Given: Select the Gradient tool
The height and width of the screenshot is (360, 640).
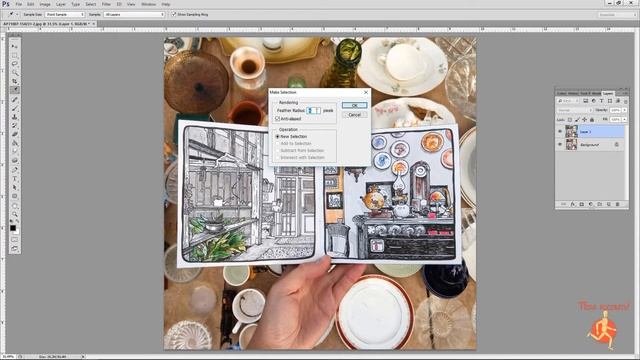Looking at the screenshot, I should [14, 143].
